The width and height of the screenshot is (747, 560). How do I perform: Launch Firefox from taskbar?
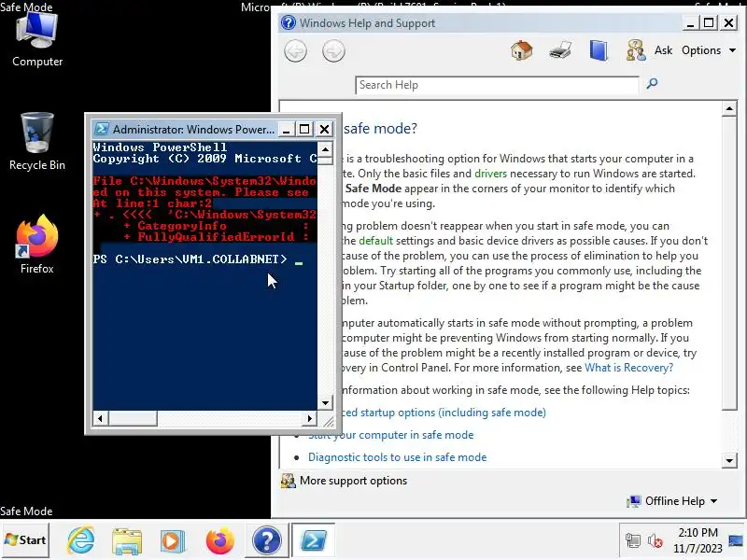click(219, 540)
